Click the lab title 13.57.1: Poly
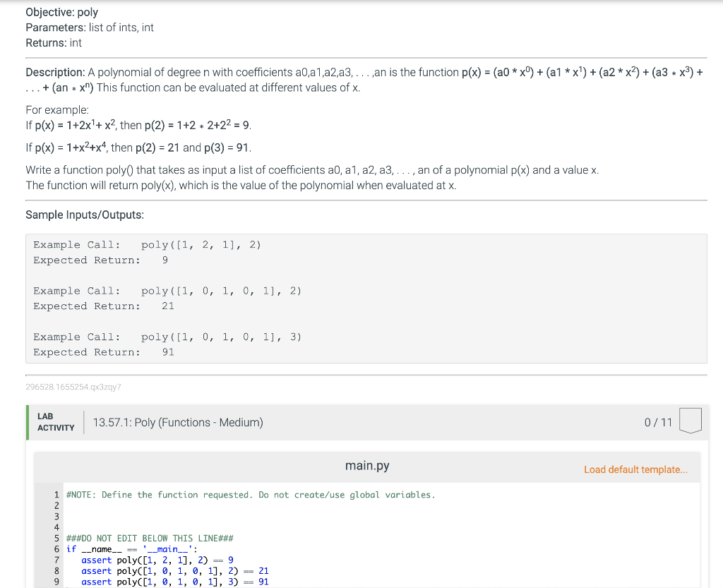Image resolution: width=723 pixels, height=588 pixels. coord(177,421)
